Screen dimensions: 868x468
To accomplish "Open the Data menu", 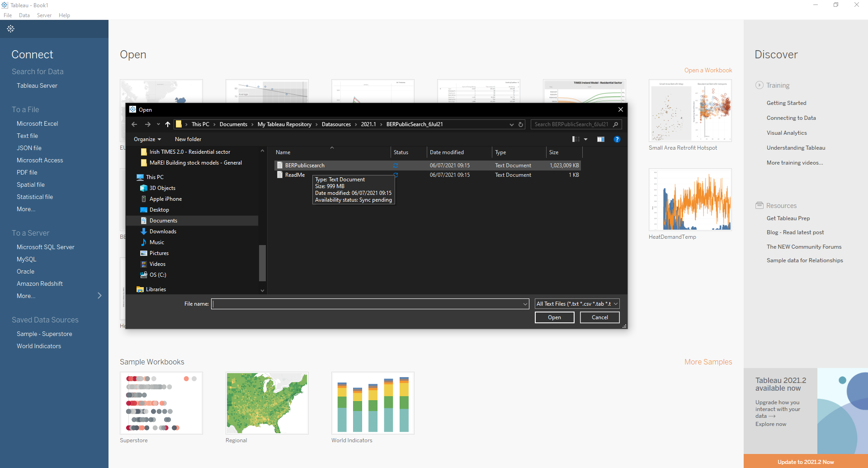I will (x=24, y=15).
